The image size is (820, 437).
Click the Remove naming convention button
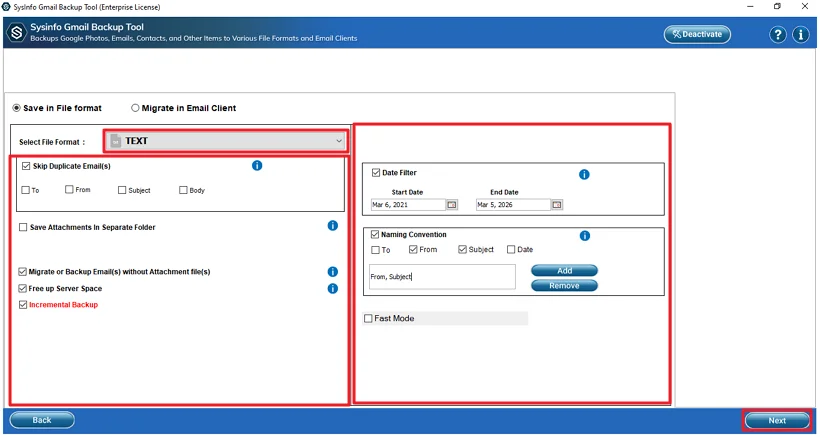(564, 286)
